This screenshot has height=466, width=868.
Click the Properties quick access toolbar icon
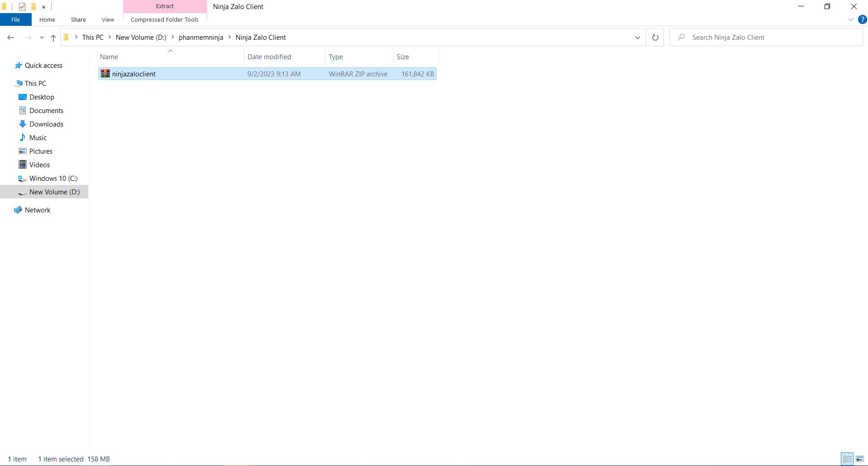tap(22, 6)
